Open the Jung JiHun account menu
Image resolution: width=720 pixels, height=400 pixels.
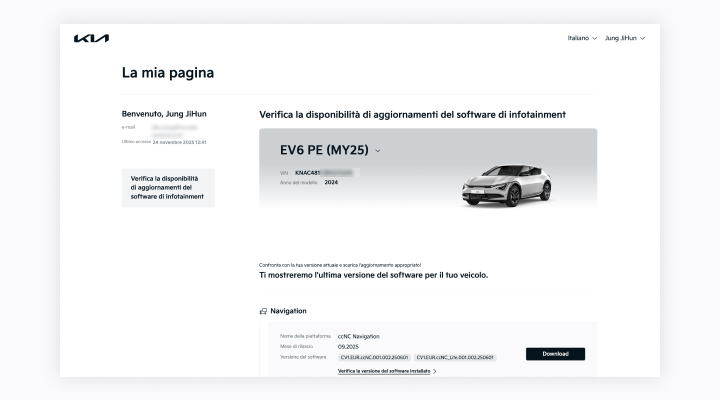pos(621,38)
